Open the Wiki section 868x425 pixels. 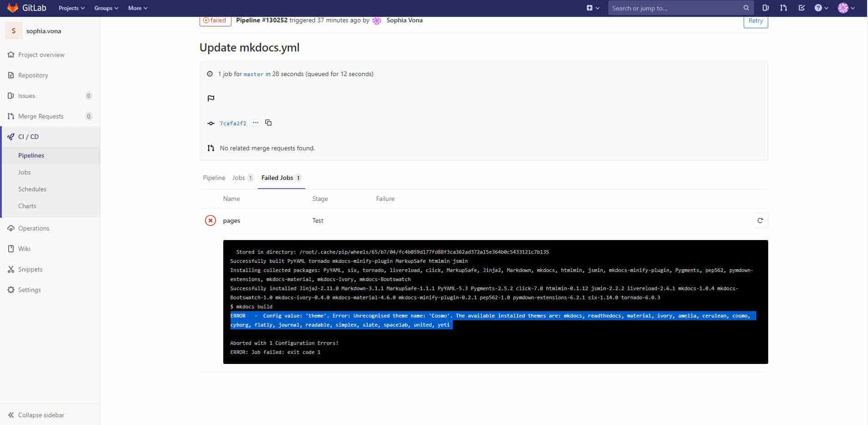24,249
